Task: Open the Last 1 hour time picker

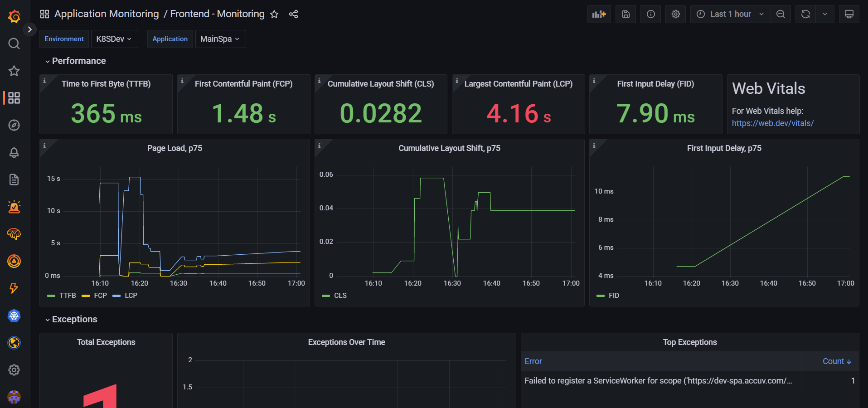Action: pos(730,14)
